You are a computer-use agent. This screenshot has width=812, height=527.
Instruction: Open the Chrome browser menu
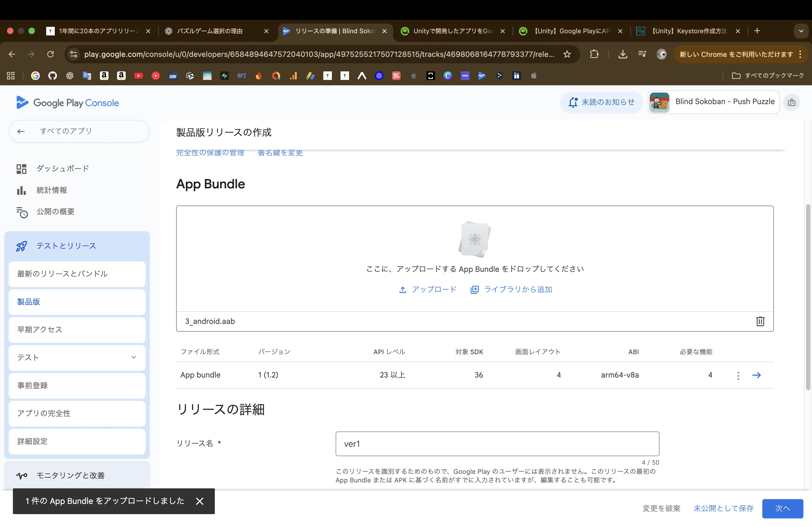point(801,54)
